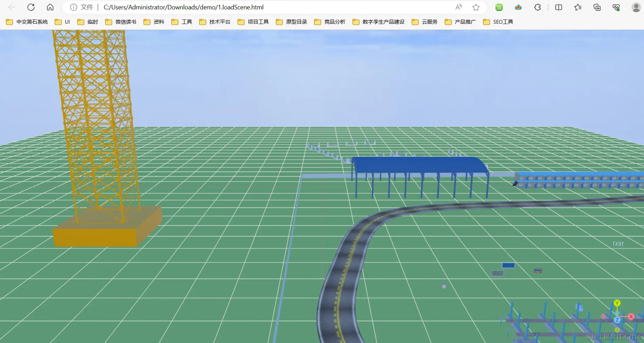Open the extensions puzzle icon

click(x=538, y=7)
